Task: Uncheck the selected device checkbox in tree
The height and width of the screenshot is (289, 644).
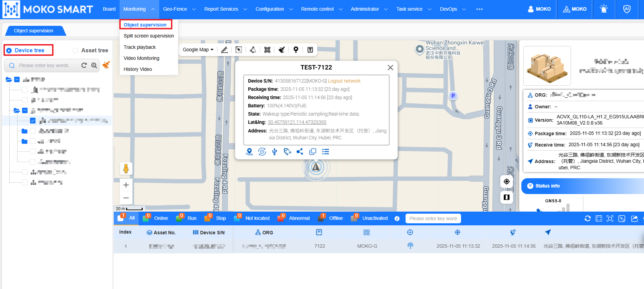Action: click(x=33, y=120)
